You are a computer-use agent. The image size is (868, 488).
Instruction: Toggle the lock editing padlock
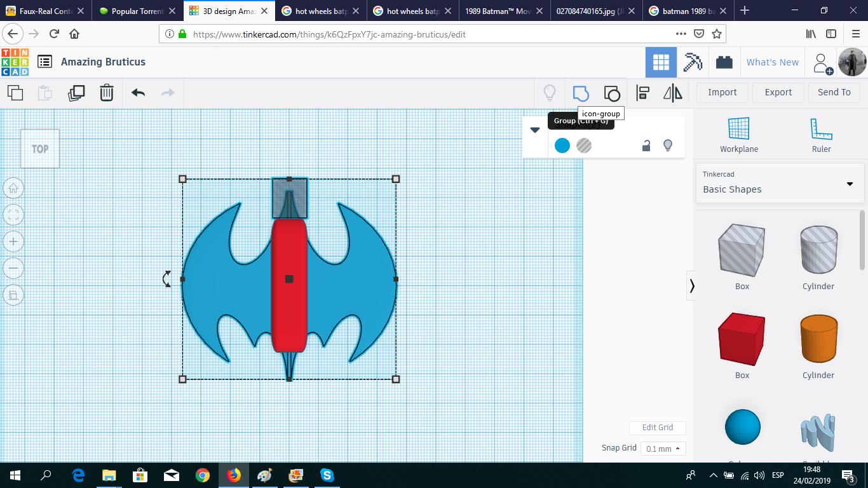[x=646, y=146]
